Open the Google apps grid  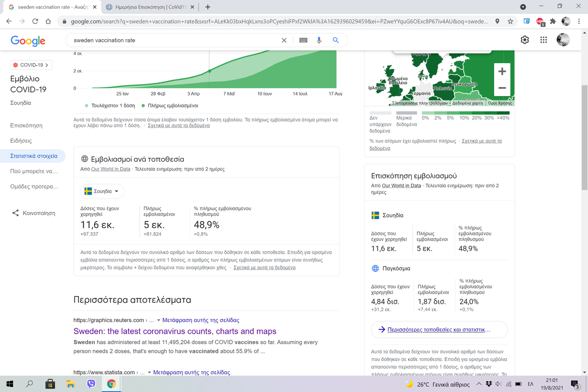543,40
